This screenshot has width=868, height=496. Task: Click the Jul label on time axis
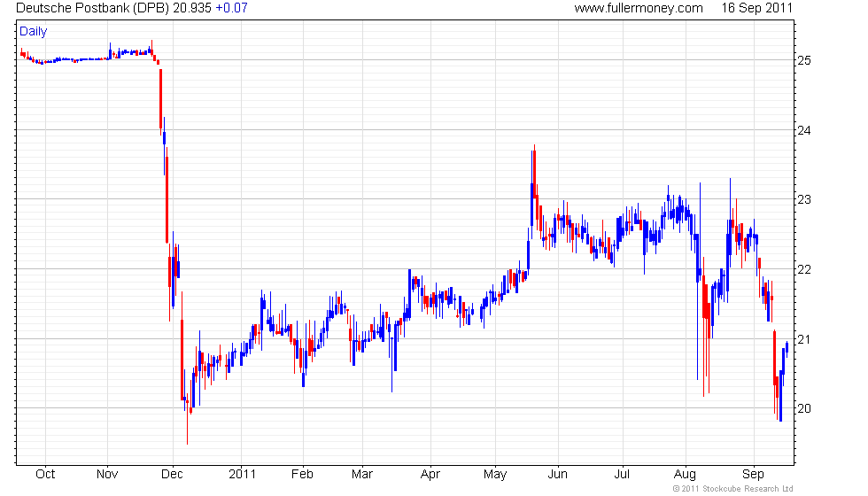pos(622,475)
